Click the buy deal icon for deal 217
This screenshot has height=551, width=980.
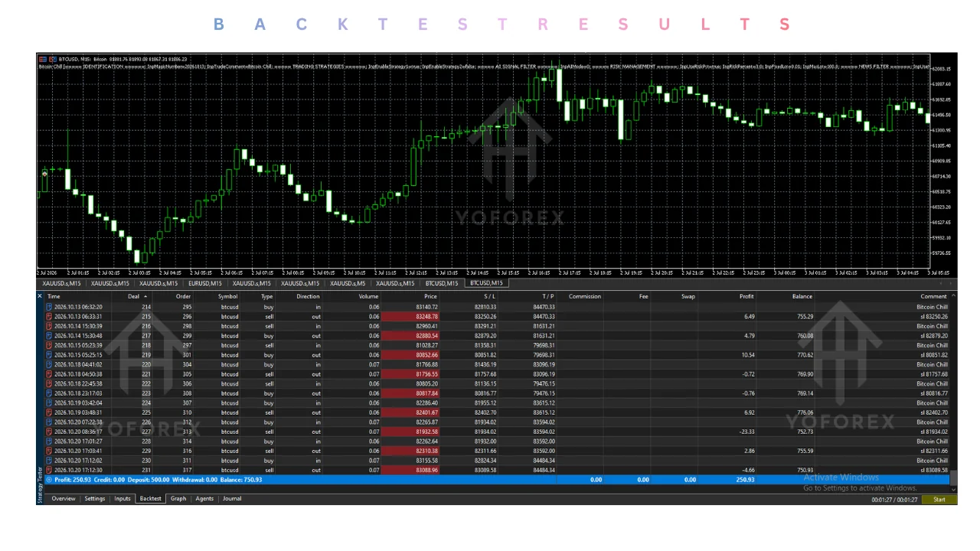50,336
